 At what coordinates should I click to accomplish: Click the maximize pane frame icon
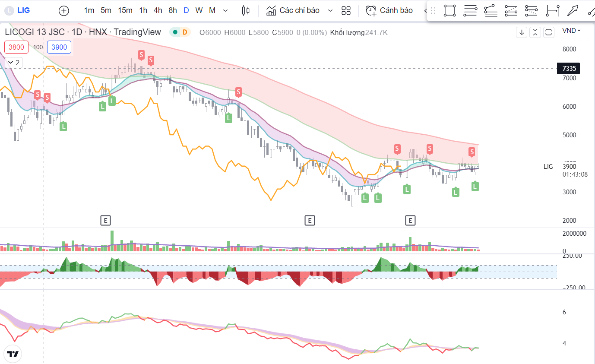pyautogui.click(x=549, y=32)
